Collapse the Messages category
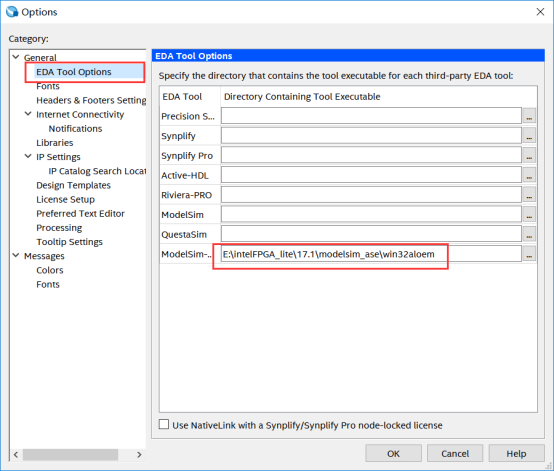 tap(16, 255)
